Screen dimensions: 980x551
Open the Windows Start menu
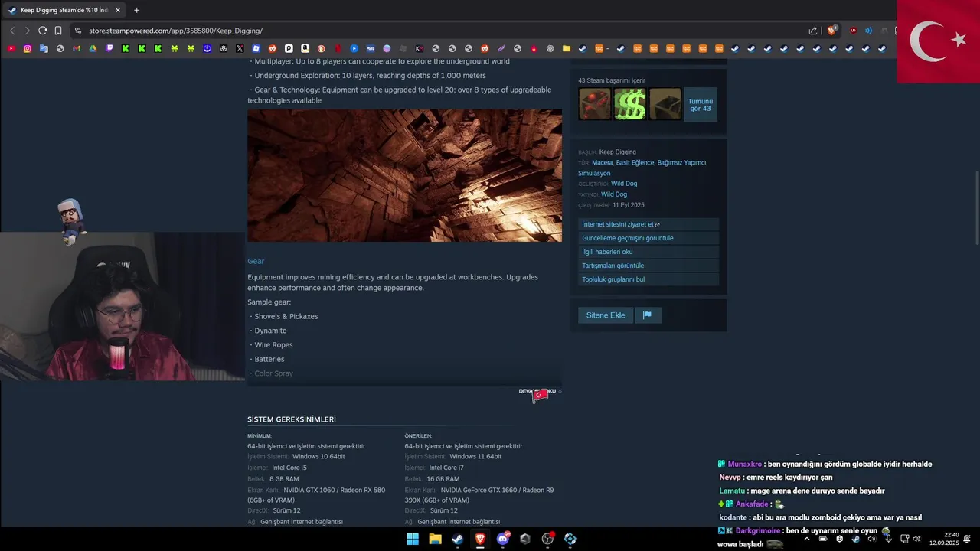(x=413, y=539)
